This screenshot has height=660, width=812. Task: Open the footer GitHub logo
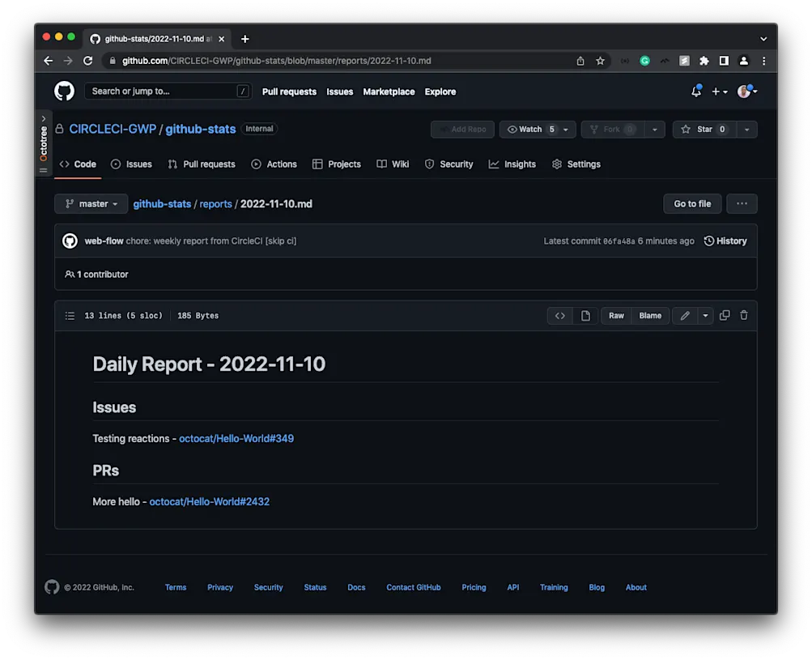pyautogui.click(x=52, y=587)
